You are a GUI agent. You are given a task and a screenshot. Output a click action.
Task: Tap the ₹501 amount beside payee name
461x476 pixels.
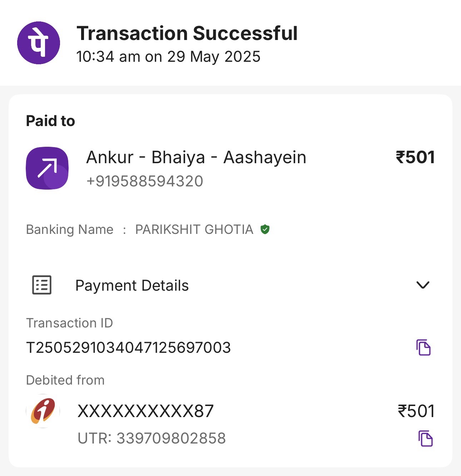[x=415, y=157]
